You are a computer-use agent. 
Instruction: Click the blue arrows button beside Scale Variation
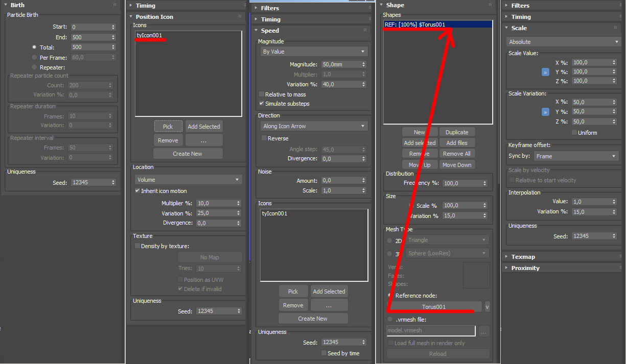tap(545, 112)
